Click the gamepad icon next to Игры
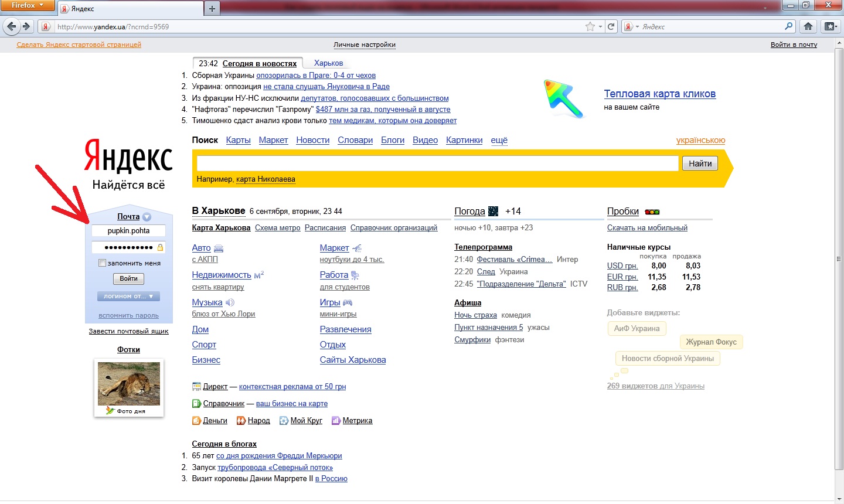Screen dimensions: 844x504 pyautogui.click(x=348, y=302)
